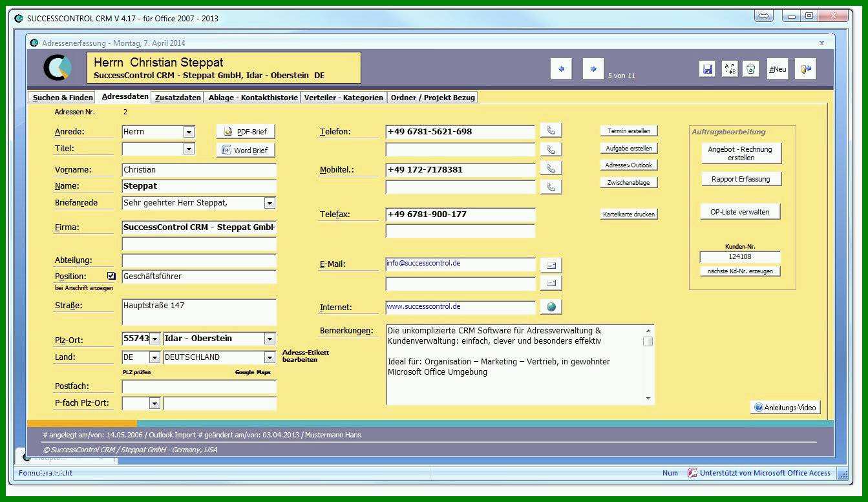Viewport: 868px width, 502px height.
Task: Click the A-to-B duplicate record icon
Action: (x=730, y=69)
